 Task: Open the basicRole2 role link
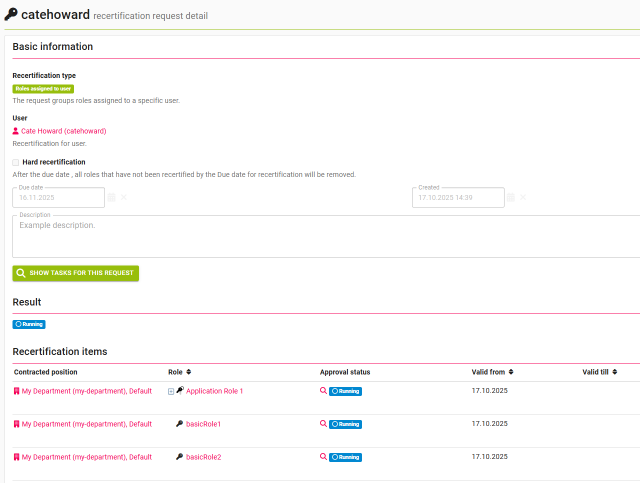204,457
